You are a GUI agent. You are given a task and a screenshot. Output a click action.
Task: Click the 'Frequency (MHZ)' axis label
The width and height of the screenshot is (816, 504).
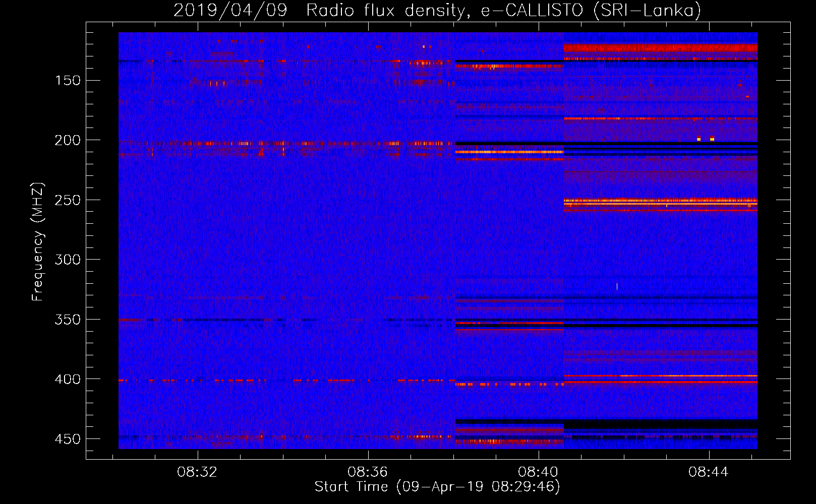(37, 242)
